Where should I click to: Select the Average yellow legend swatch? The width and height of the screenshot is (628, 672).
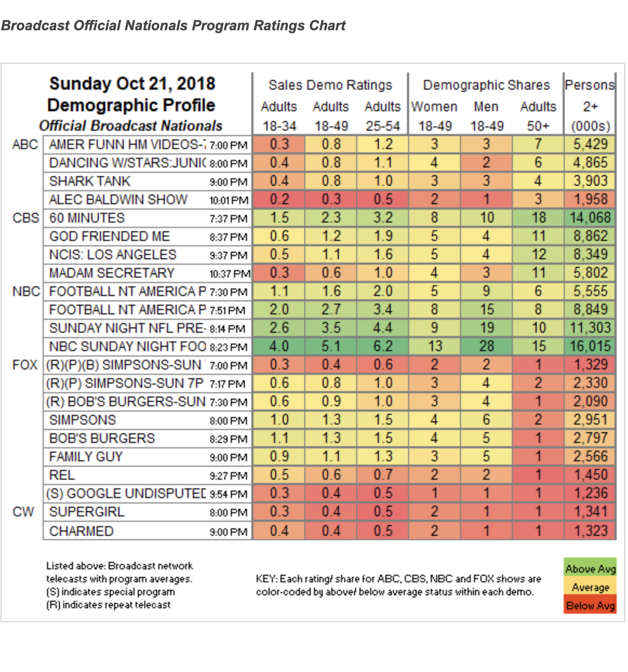click(590, 586)
